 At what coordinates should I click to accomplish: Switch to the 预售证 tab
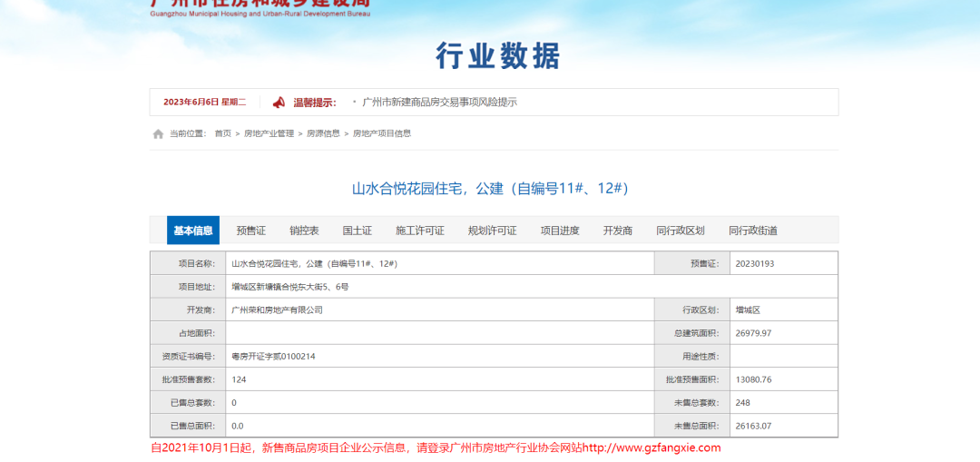click(251, 230)
